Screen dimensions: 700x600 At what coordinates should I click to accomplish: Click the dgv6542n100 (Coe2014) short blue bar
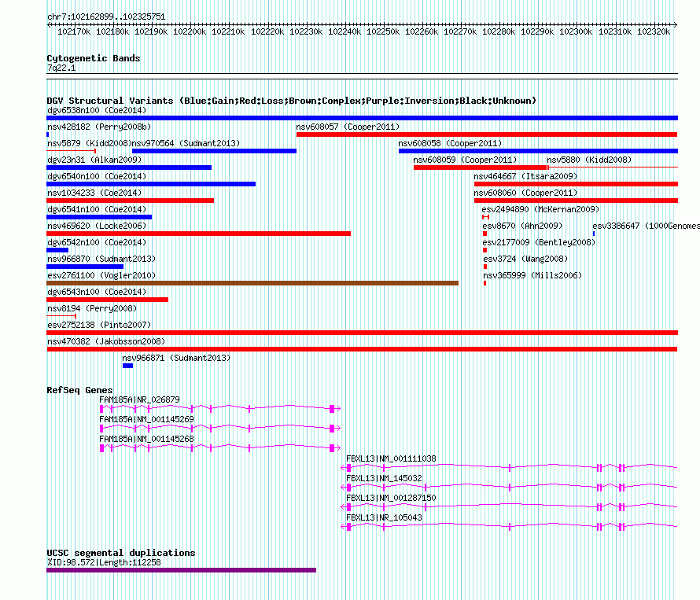coord(57,250)
